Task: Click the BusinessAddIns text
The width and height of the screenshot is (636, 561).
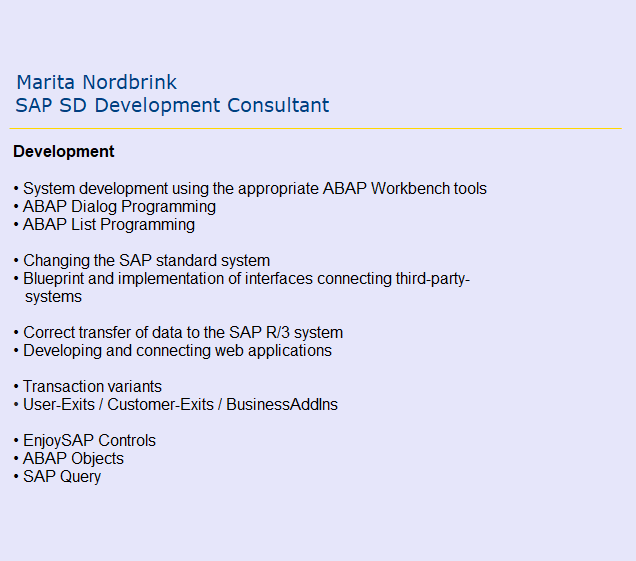Action: [x=282, y=404]
